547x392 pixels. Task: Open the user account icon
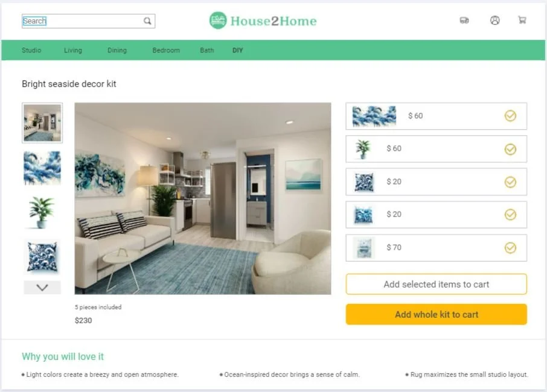494,21
